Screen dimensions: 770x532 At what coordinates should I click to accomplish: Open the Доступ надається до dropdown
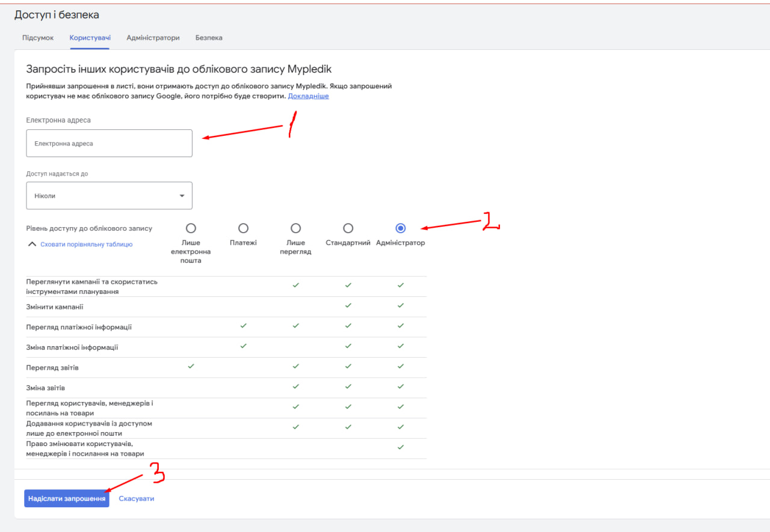[109, 196]
